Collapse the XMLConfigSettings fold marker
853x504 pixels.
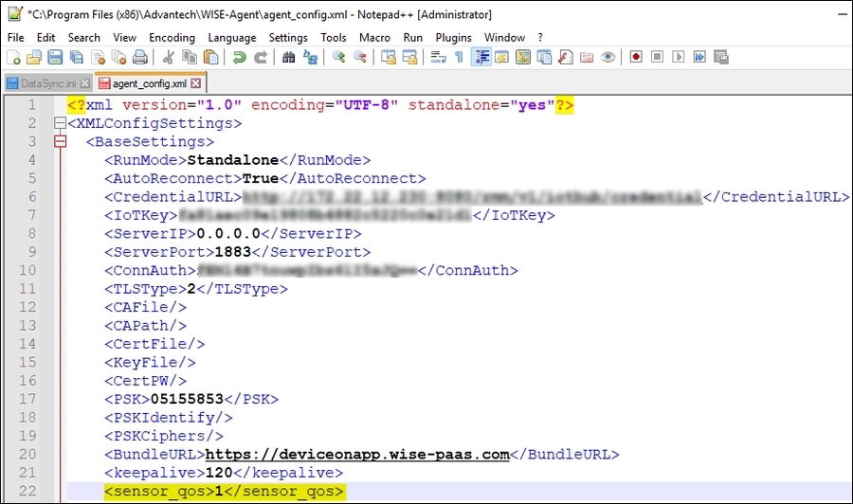[x=61, y=123]
